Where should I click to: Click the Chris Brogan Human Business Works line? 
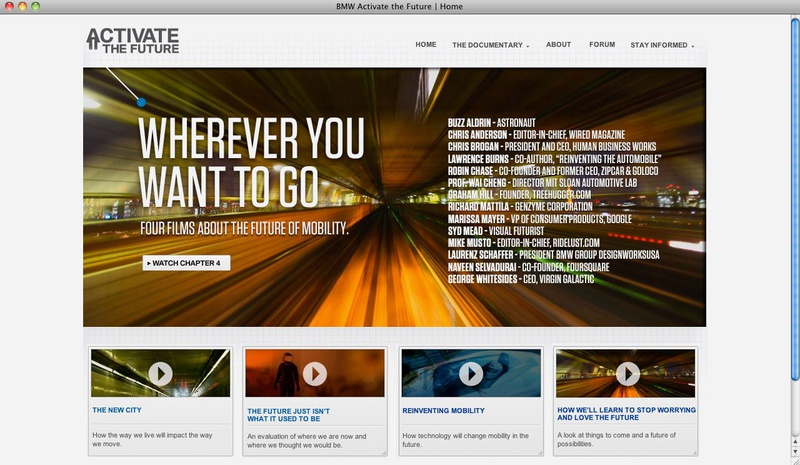[x=552, y=146]
